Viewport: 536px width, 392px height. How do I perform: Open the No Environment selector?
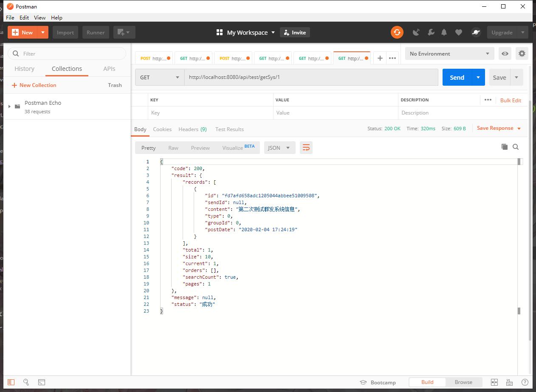click(x=449, y=53)
